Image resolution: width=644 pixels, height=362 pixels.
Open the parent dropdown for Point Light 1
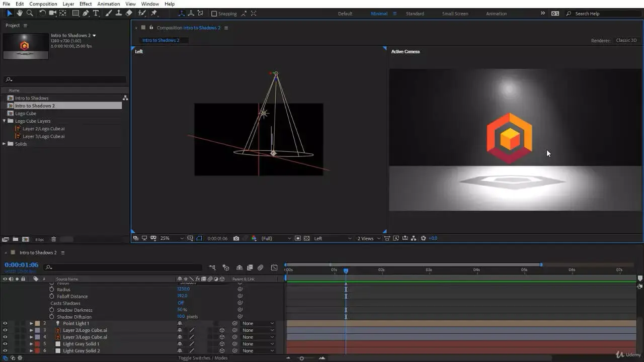258,323
